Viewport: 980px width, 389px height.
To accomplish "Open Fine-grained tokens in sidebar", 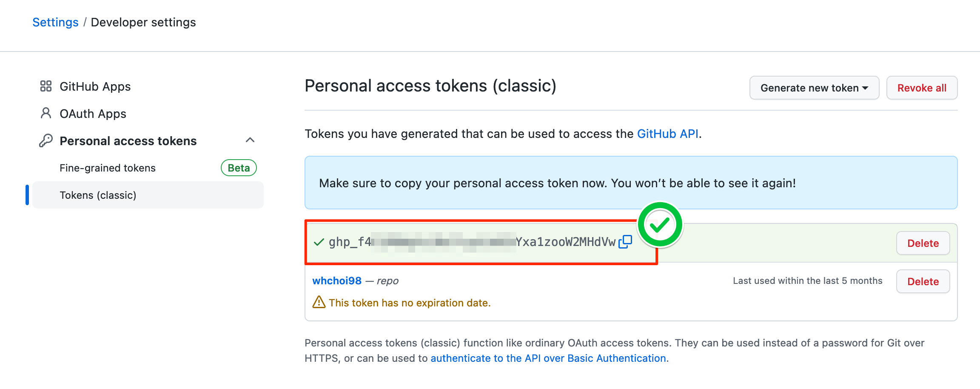I will click(108, 168).
